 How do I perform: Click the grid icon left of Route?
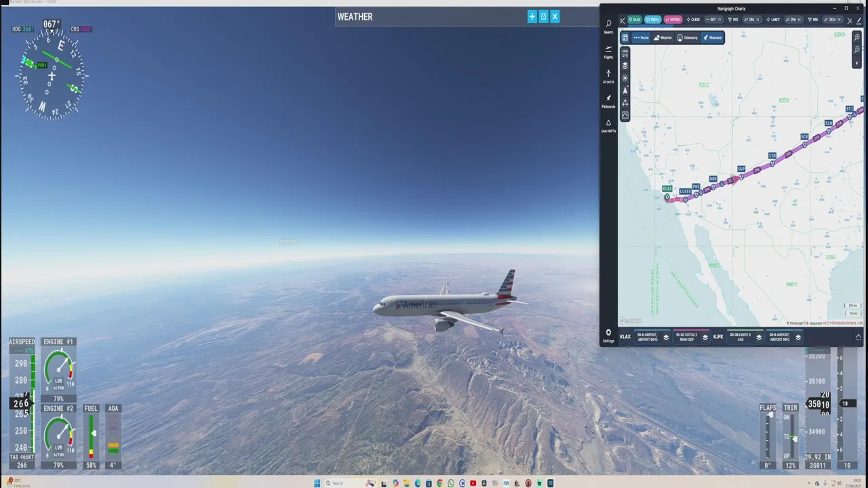[625, 38]
